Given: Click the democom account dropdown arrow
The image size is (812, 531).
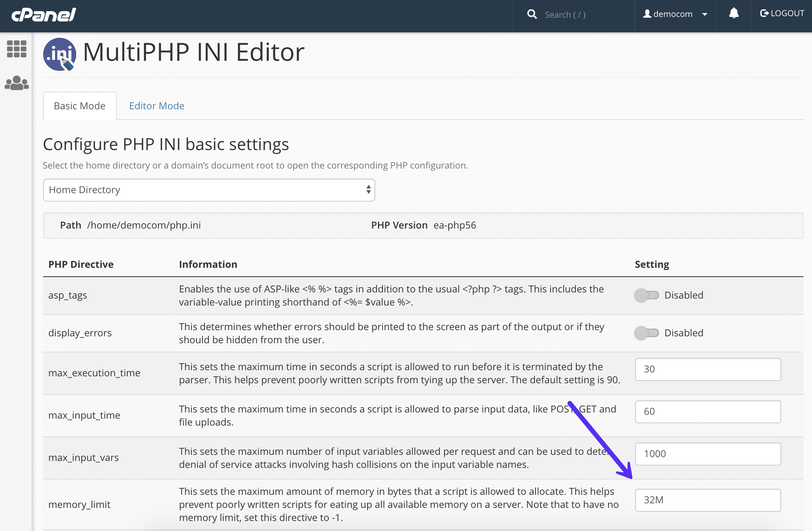Looking at the screenshot, I should [705, 15].
